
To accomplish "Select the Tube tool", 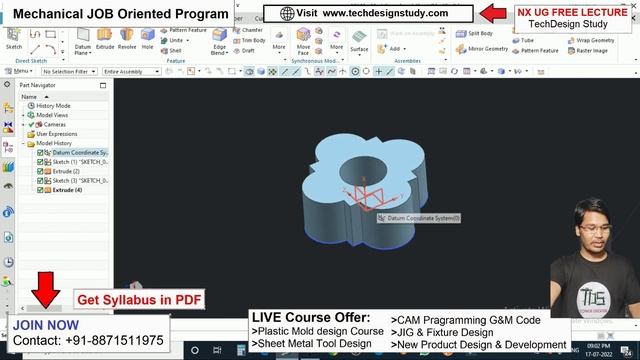I will [523, 40].
